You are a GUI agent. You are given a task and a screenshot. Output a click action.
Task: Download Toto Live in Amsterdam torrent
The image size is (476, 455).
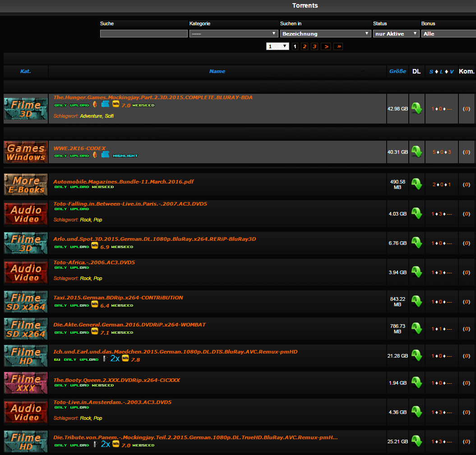(416, 412)
